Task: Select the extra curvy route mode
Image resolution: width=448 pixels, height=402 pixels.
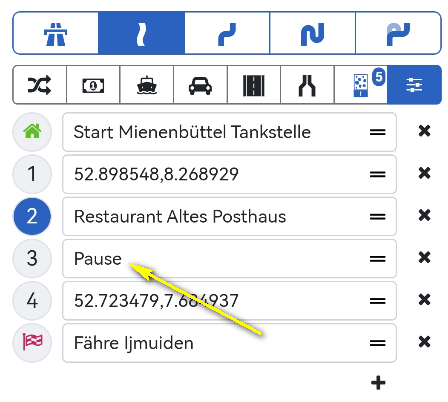Action: point(398,33)
